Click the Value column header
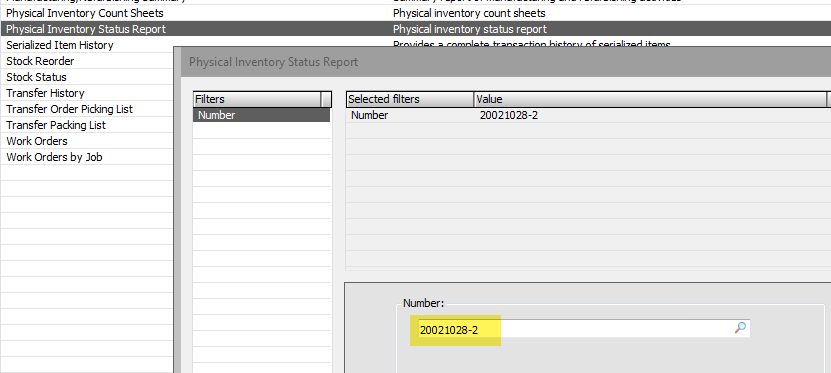Screen dimensions: 831x373 [x=650, y=99]
